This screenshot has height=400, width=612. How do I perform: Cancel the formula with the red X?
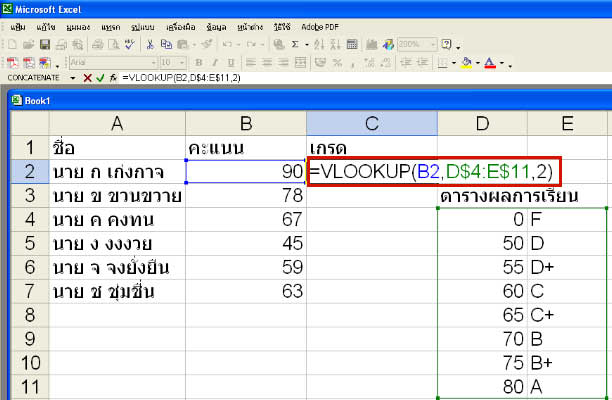(87, 77)
